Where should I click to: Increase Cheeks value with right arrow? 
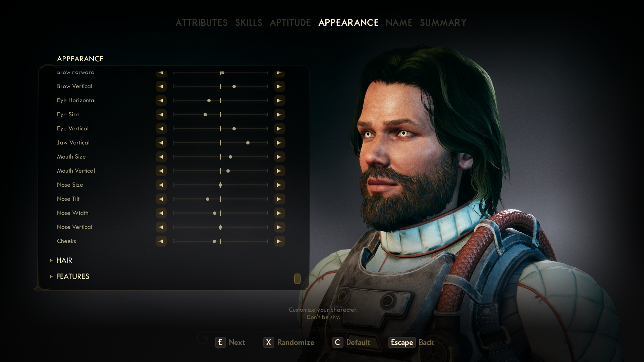[279, 241]
